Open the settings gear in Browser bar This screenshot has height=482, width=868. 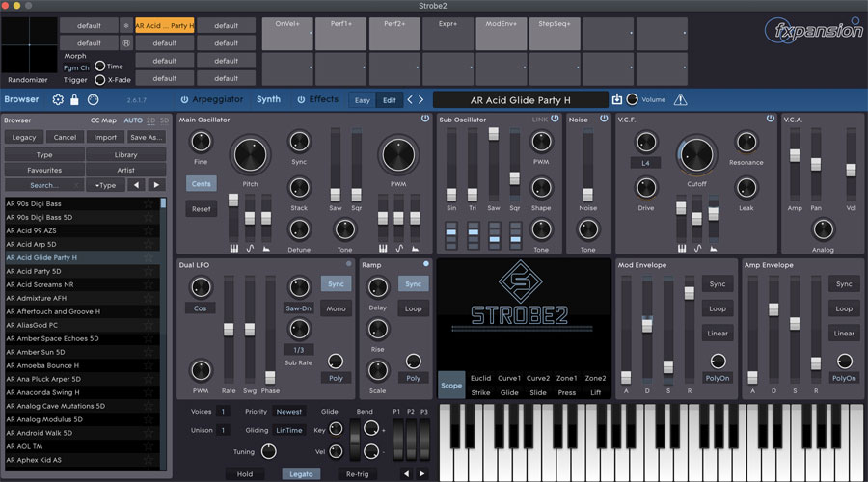58,99
